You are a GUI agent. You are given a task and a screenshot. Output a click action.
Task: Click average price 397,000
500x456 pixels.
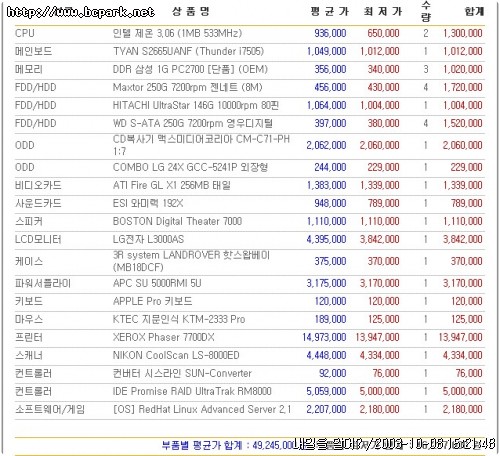tap(330, 123)
